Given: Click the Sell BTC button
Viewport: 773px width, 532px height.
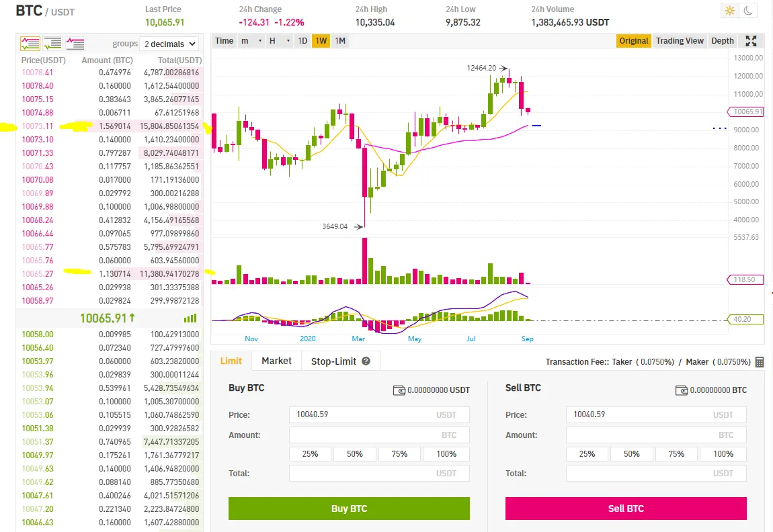Looking at the screenshot, I should 626,508.
